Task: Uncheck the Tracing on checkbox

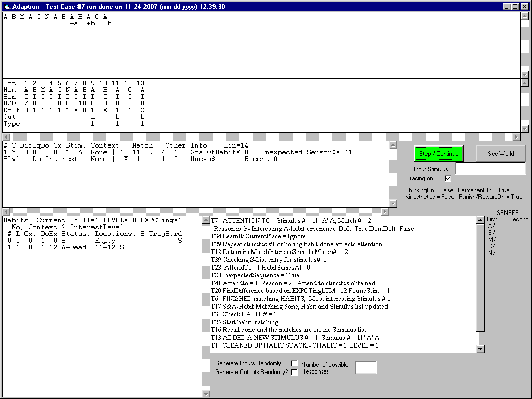Action: pyautogui.click(x=448, y=178)
